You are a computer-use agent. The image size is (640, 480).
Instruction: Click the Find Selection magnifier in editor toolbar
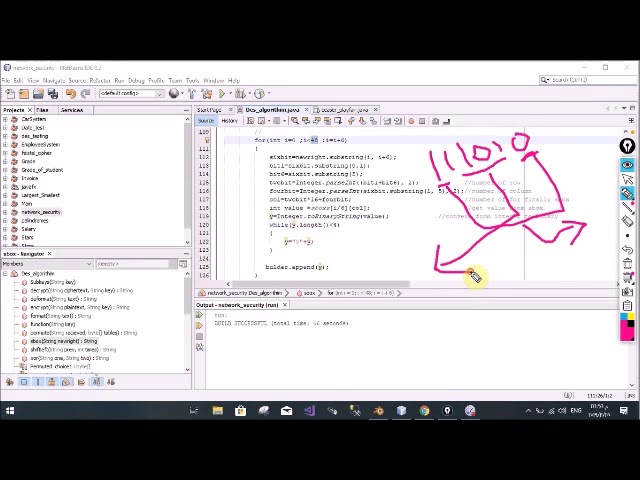pos(295,121)
